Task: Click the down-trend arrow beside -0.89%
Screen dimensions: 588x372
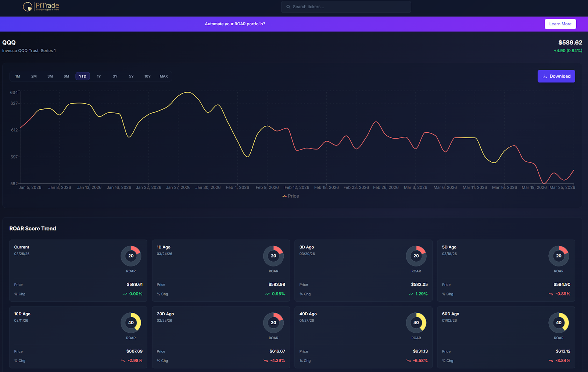Action: point(551,294)
